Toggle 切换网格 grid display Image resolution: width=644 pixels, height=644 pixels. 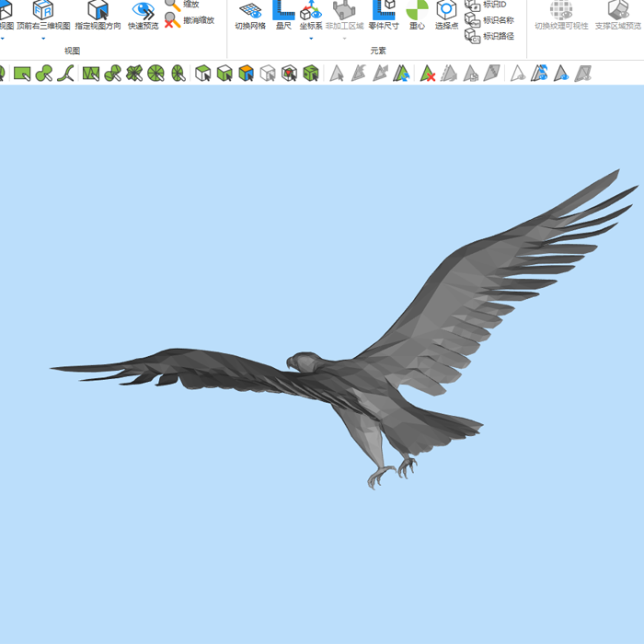point(250,16)
